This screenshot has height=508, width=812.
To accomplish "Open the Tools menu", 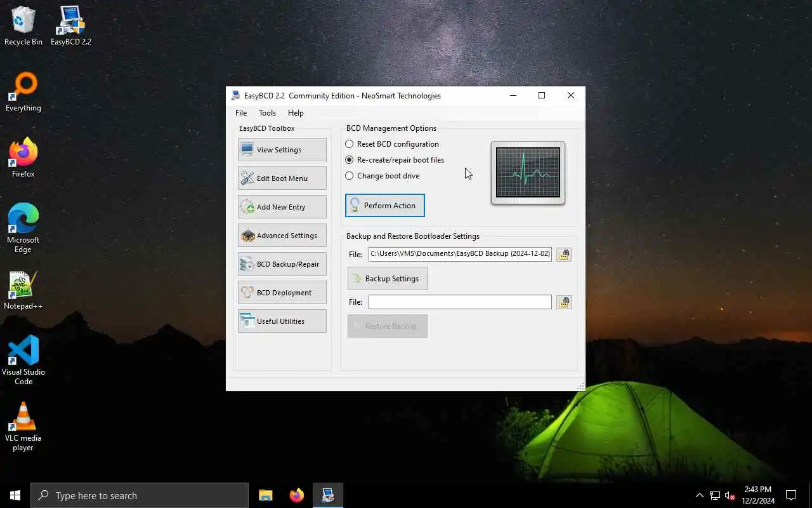I will pos(267,113).
